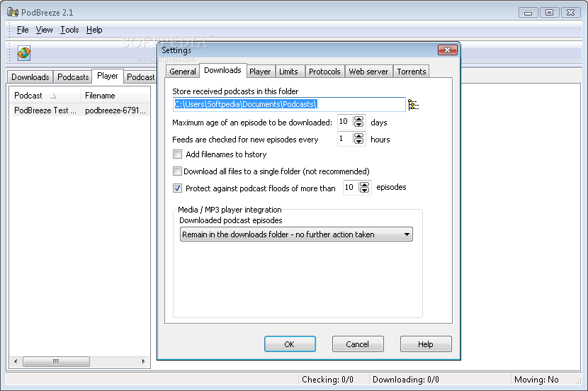Increase maximum episode age days spinner
This screenshot has height=391, width=588.
pos(359,119)
